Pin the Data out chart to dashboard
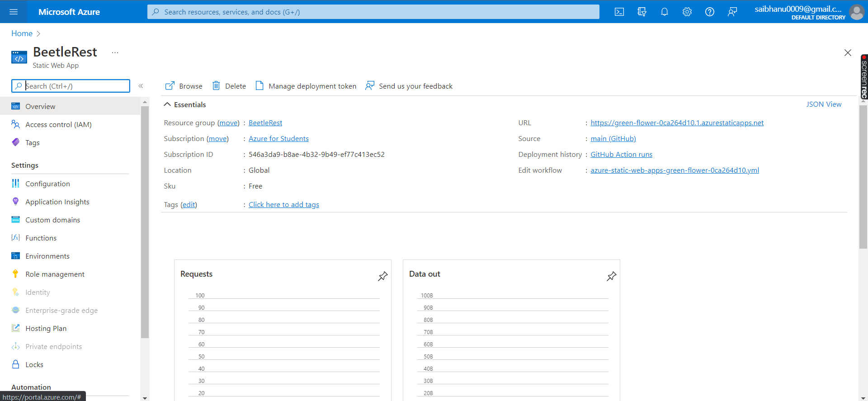Image resolution: width=868 pixels, height=401 pixels. pyautogui.click(x=612, y=276)
